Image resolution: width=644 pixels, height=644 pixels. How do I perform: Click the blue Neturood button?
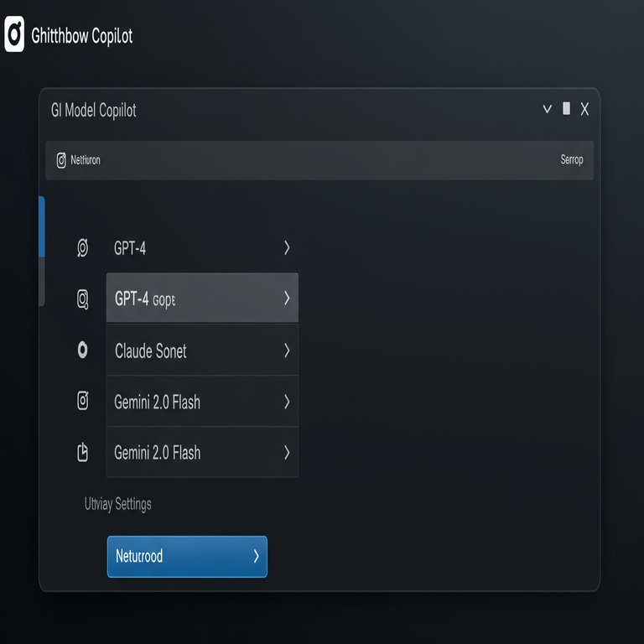tap(187, 557)
